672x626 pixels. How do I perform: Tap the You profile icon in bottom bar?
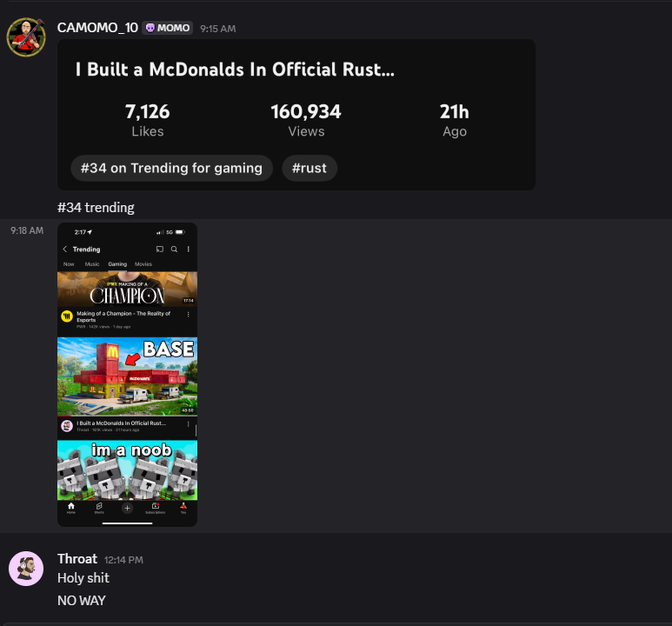(x=183, y=508)
